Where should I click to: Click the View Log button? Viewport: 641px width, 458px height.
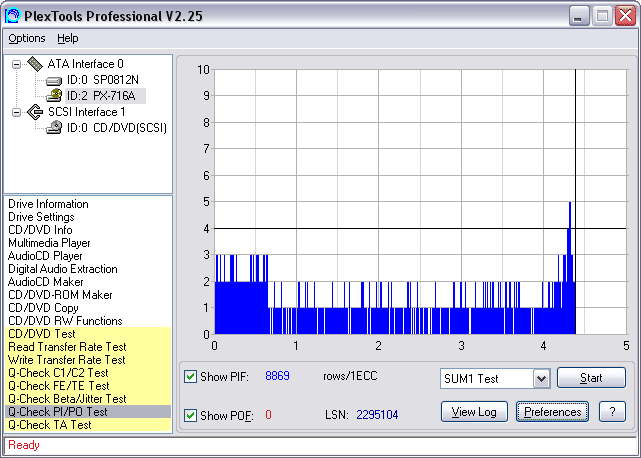point(474,412)
